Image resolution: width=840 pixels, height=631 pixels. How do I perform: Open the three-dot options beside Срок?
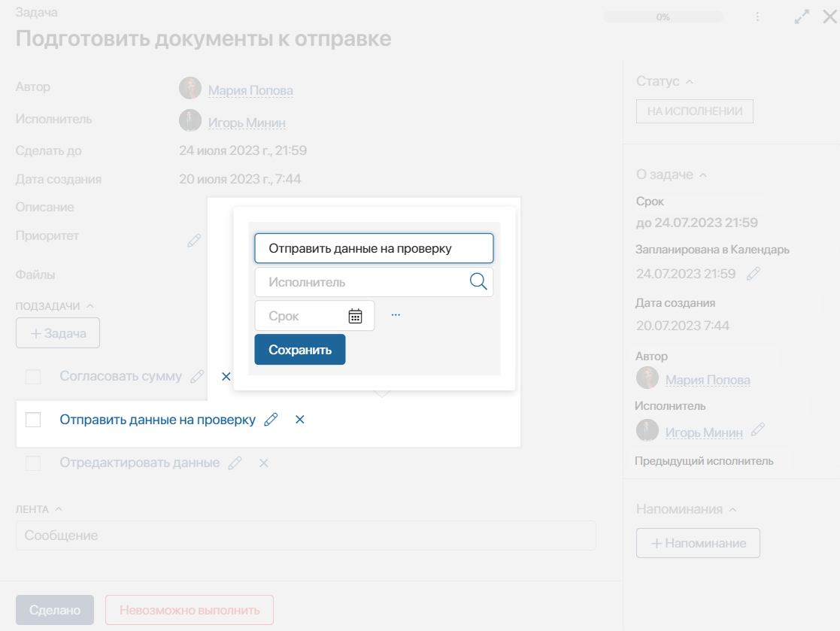pyautogui.click(x=396, y=315)
